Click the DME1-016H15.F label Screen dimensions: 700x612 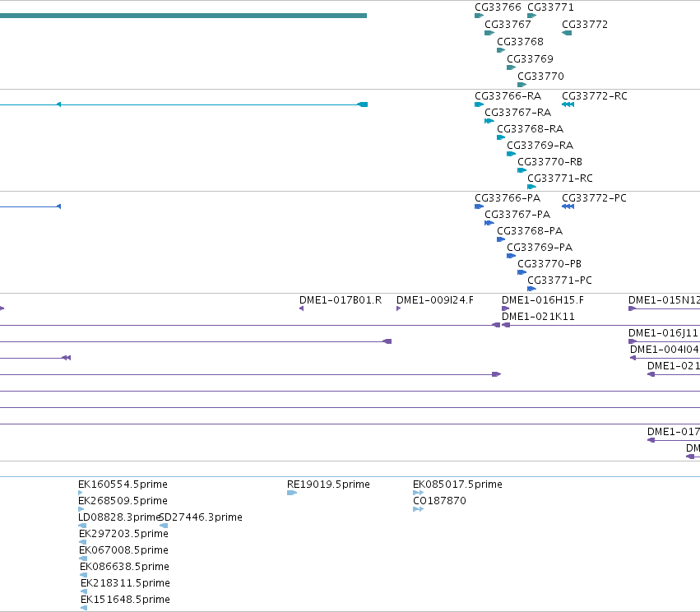[543, 300]
